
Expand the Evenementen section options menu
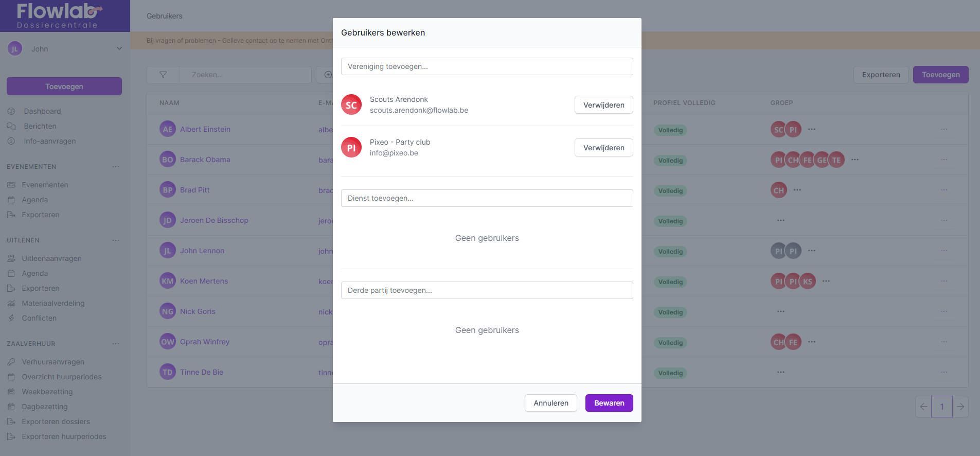coord(116,167)
